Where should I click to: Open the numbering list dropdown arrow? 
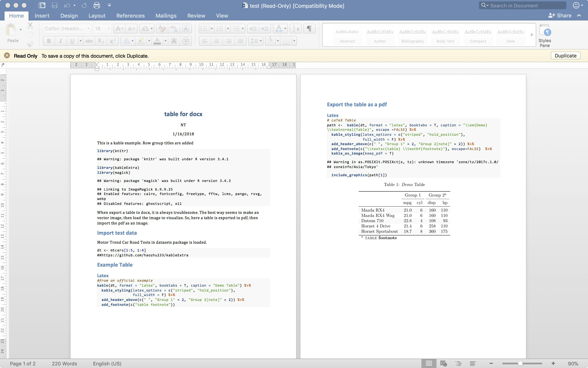tap(228, 29)
